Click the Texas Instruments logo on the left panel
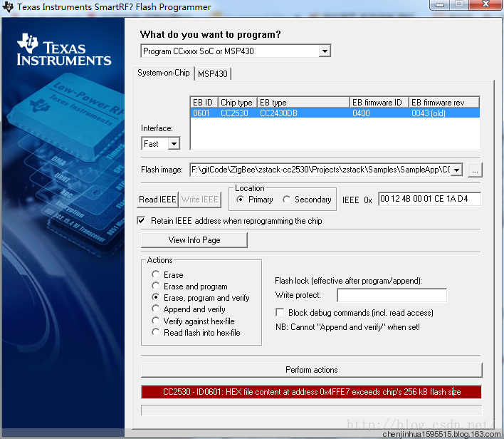 pos(64,50)
